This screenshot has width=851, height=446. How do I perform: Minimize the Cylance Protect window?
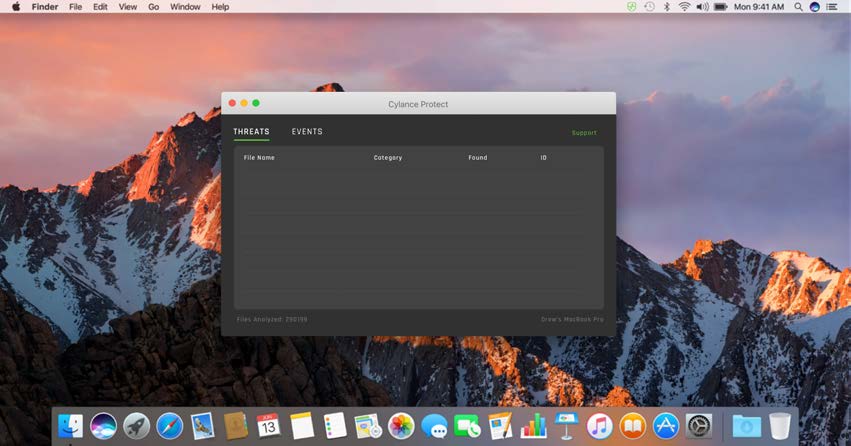coord(244,103)
